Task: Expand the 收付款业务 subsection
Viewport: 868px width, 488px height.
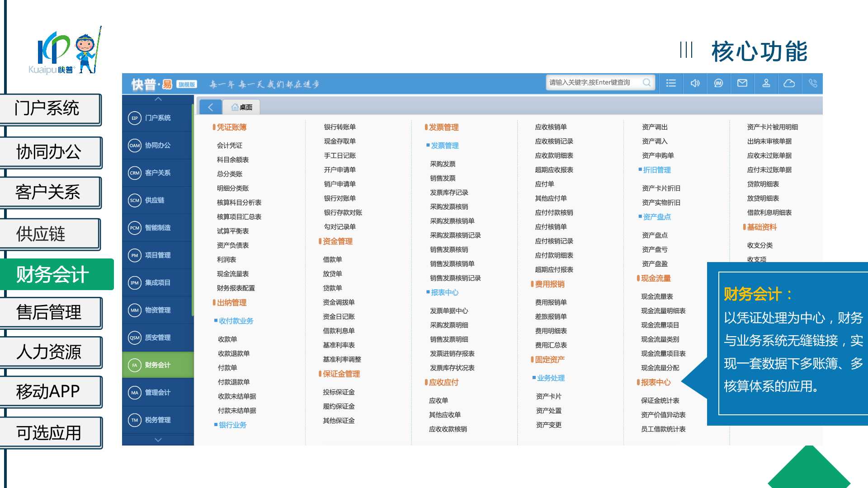Action: (236, 321)
